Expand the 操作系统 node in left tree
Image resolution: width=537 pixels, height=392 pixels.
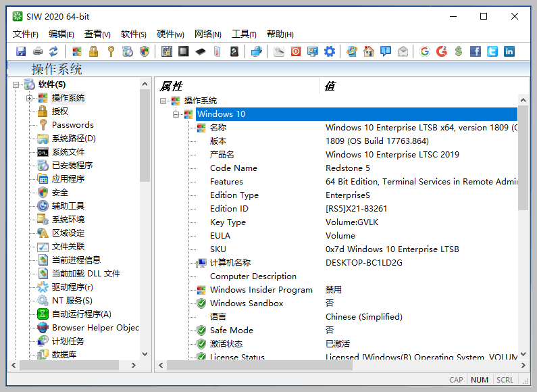pos(30,98)
